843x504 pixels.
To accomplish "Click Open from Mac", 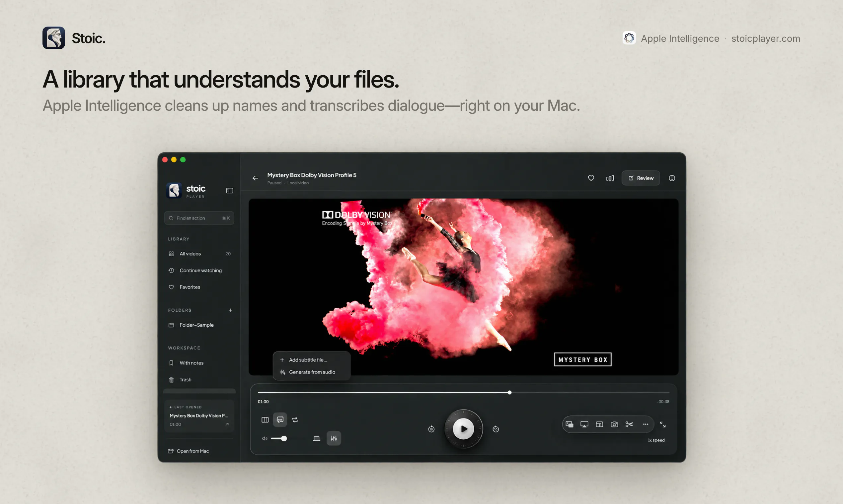I will point(189,451).
